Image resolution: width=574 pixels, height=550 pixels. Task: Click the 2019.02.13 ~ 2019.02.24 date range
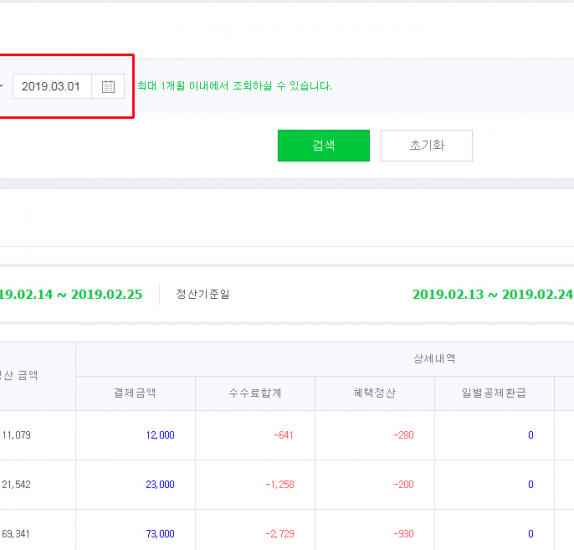coord(493,294)
